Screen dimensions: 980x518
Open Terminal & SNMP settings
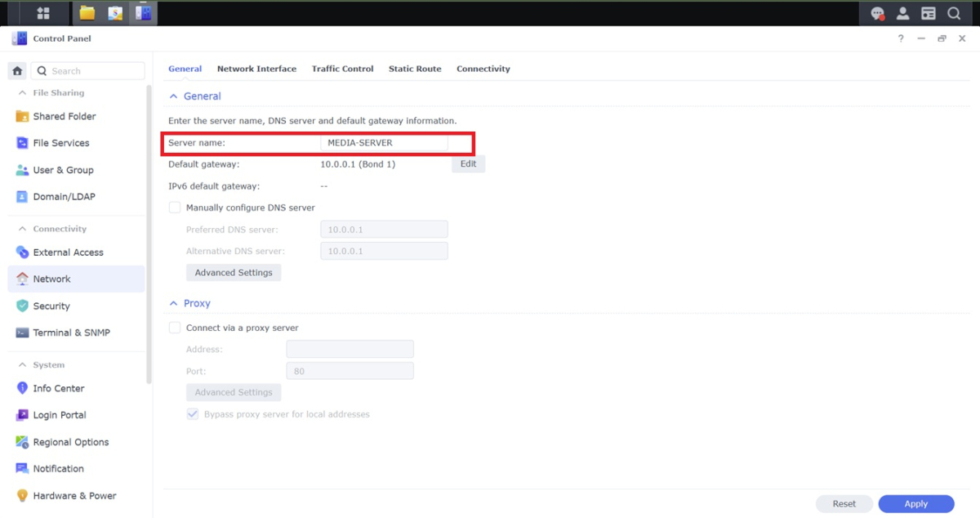(x=76, y=333)
